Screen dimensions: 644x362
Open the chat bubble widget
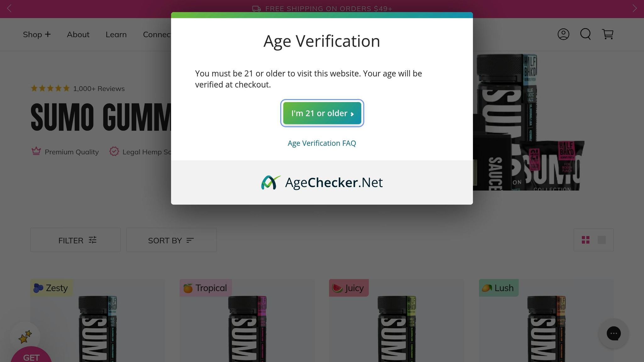613,333
